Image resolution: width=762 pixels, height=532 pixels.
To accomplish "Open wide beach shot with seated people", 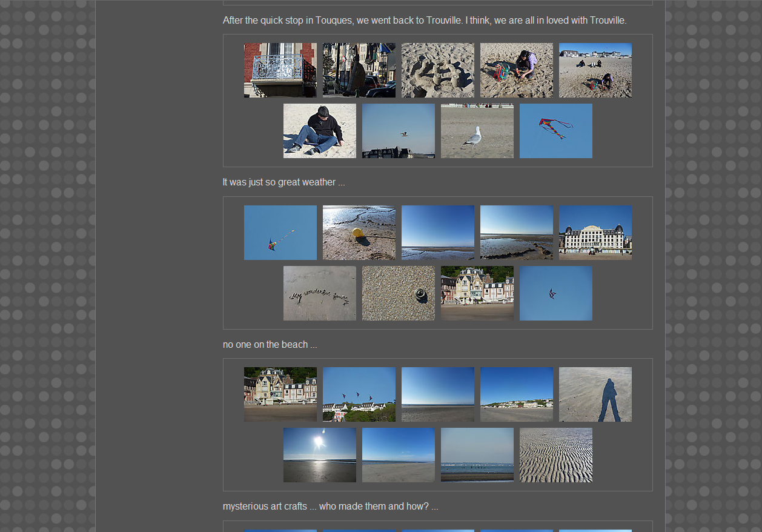I will pyautogui.click(x=595, y=70).
